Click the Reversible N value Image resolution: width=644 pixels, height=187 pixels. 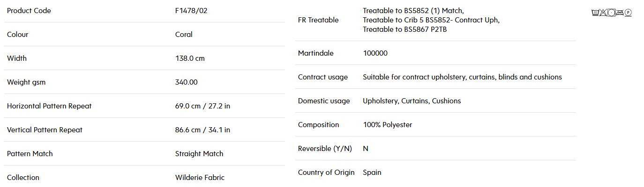click(x=366, y=149)
